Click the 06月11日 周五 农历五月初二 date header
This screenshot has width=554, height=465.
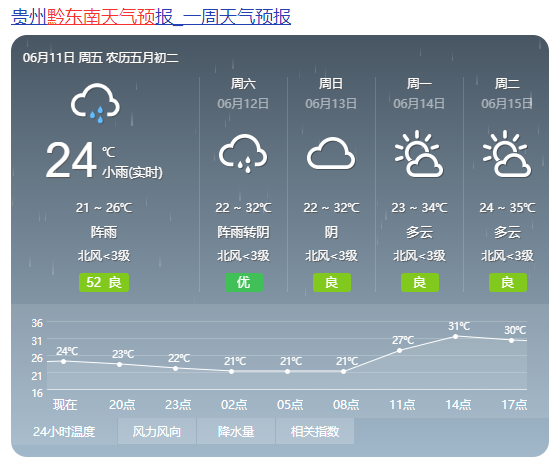coord(101,57)
